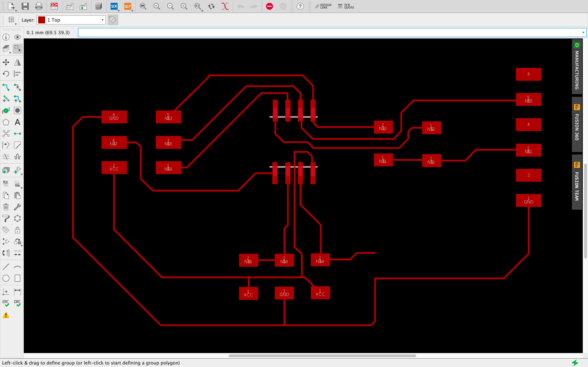Open the Manufacturing side tab
The image size is (588, 367).
577,67
